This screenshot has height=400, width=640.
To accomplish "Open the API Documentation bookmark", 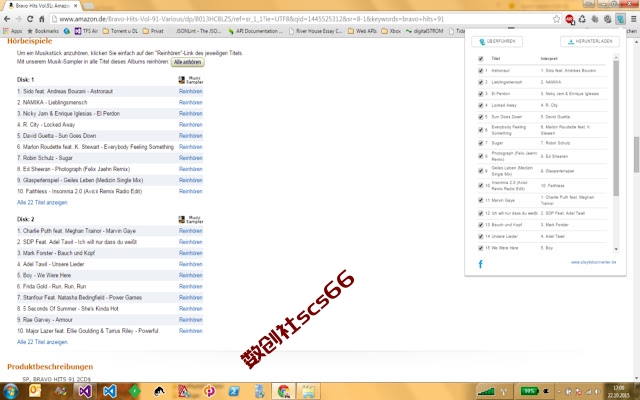I will tap(256, 31).
